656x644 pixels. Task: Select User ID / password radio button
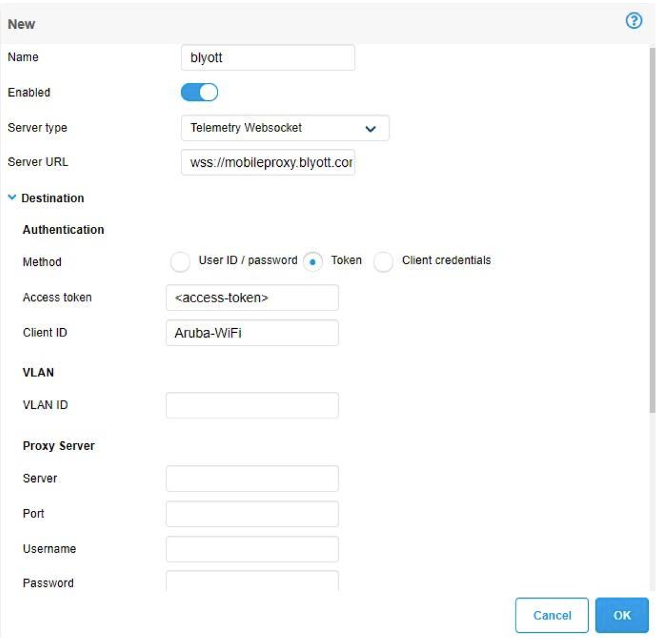click(x=180, y=262)
